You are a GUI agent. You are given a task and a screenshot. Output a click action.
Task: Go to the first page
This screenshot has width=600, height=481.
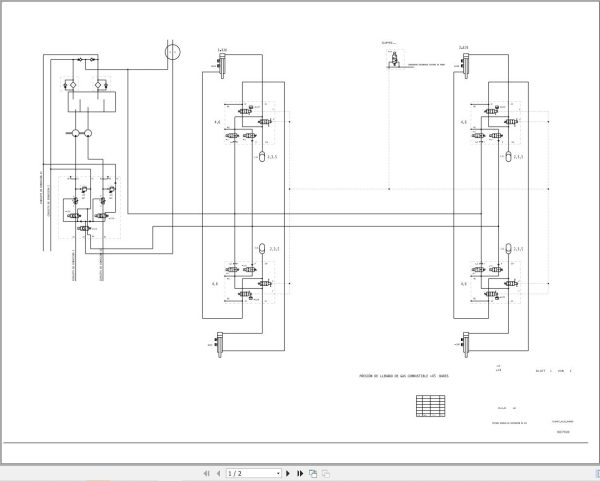coord(206,473)
